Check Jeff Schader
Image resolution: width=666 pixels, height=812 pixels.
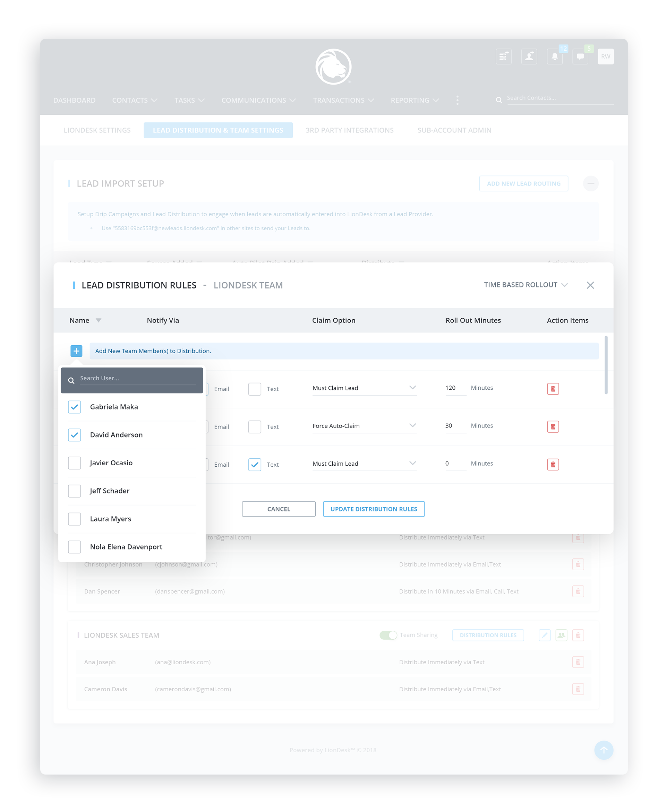pyautogui.click(x=75, y=491)
